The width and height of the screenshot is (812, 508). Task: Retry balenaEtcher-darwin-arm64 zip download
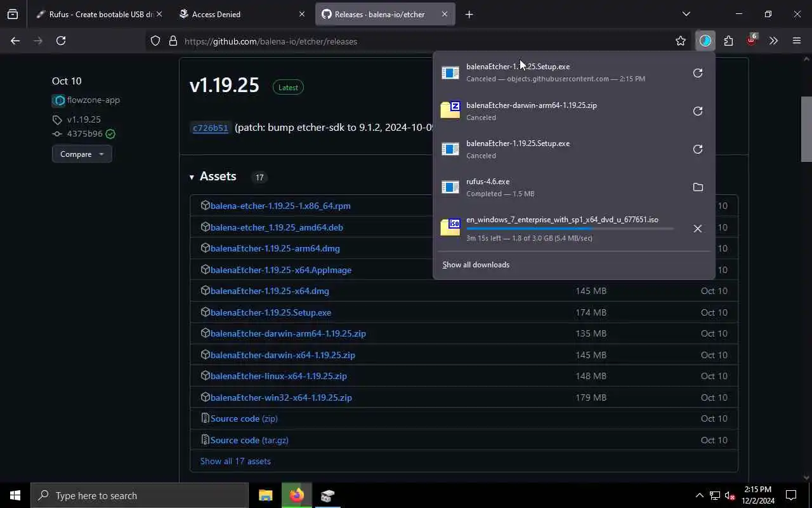point(698,111)
